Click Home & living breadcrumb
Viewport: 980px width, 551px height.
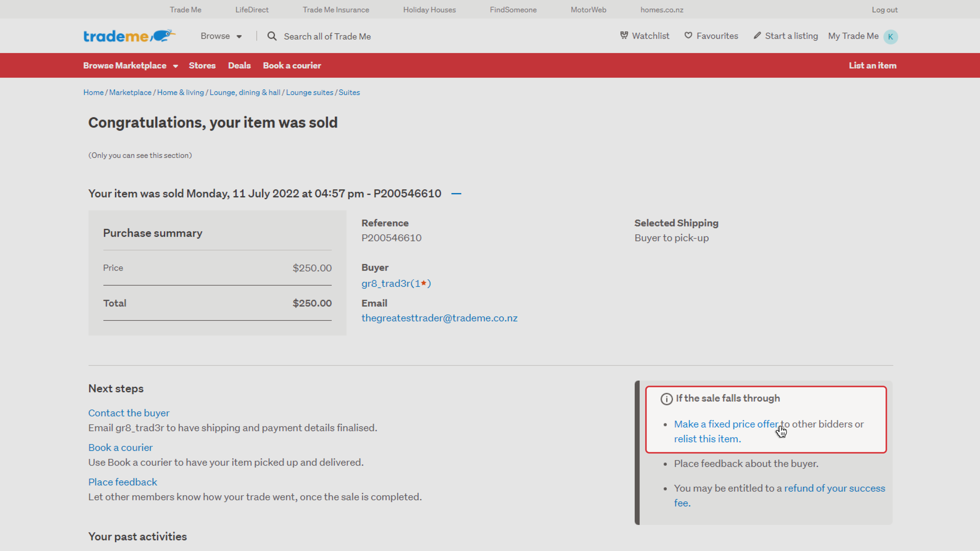180,92
